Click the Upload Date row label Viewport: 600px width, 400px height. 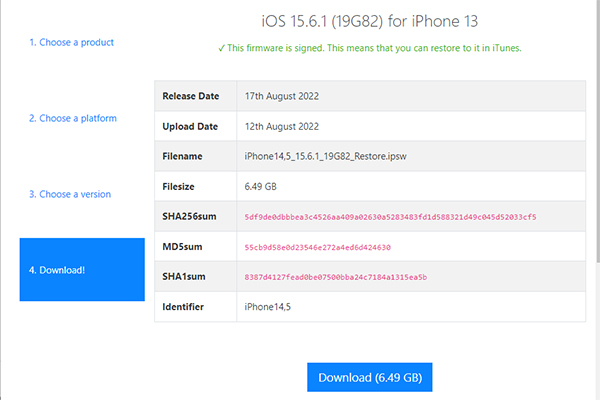point(190,126)
